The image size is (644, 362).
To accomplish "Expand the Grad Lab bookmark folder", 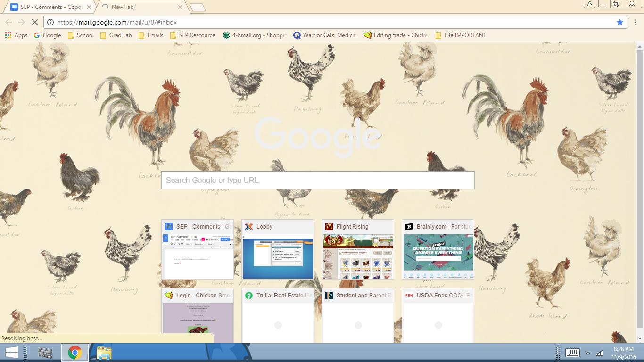I will pos(116,35).
